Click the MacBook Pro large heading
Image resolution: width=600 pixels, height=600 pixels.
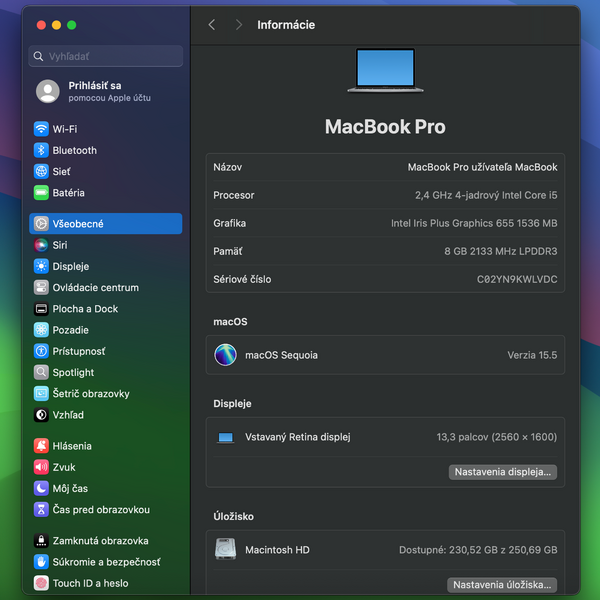[x=385, y=127]
